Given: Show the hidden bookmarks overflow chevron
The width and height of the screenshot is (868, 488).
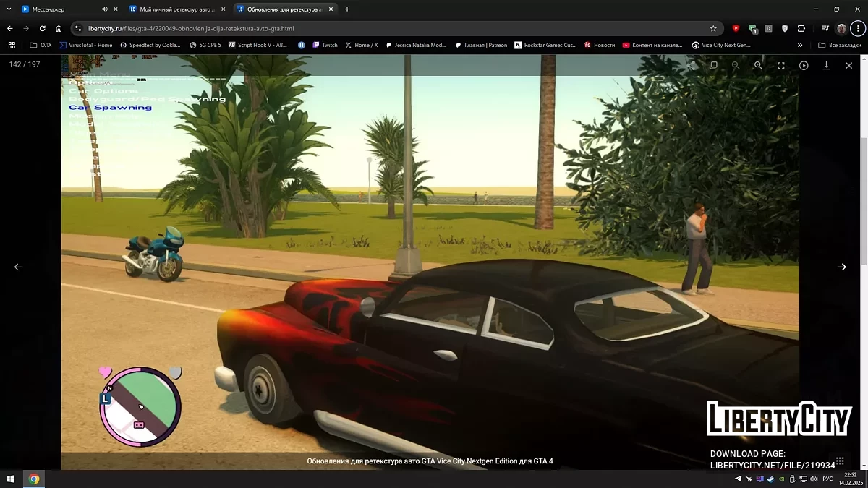Looking at the screenshot, I should [800, 45].
